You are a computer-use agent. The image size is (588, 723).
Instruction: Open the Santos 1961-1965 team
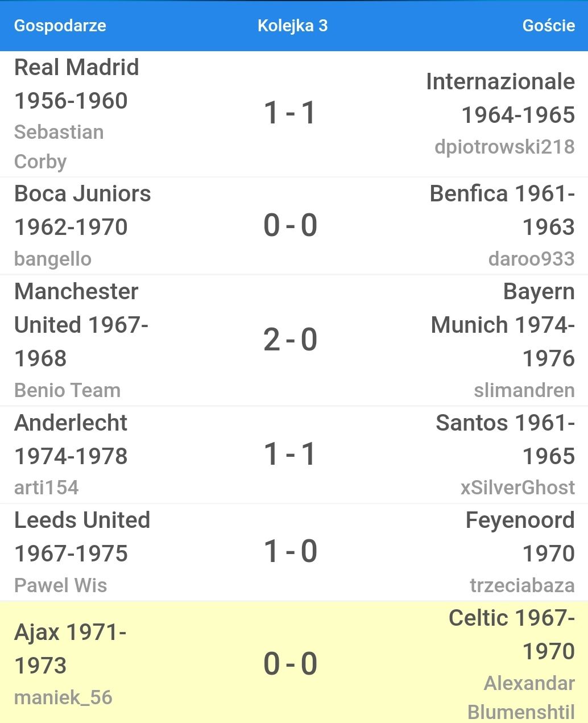tap(506, 439)
